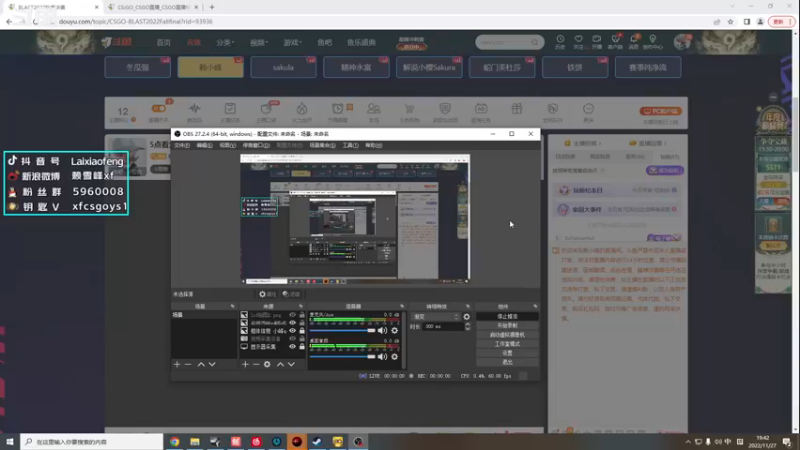Expand the 视频 dropdown in Douyu header
800x450 pixels.
click(259, 42)
